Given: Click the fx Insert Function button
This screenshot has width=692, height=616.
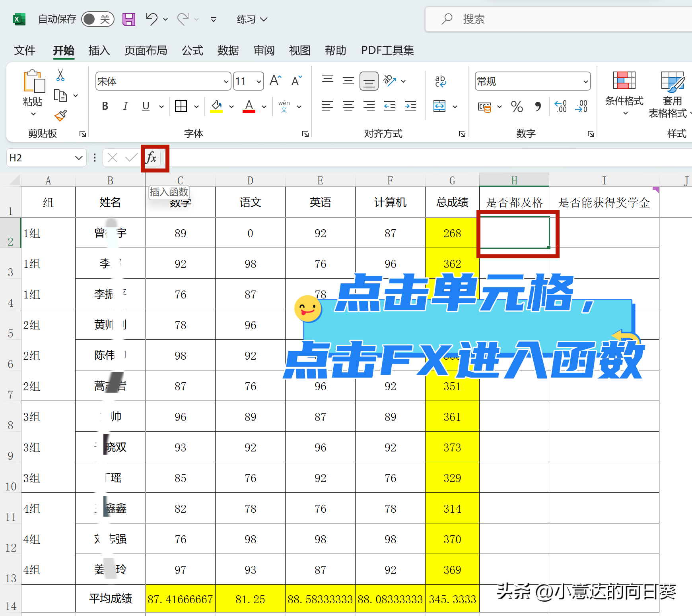Looking at the screenshot, I should tap(152, 158).
